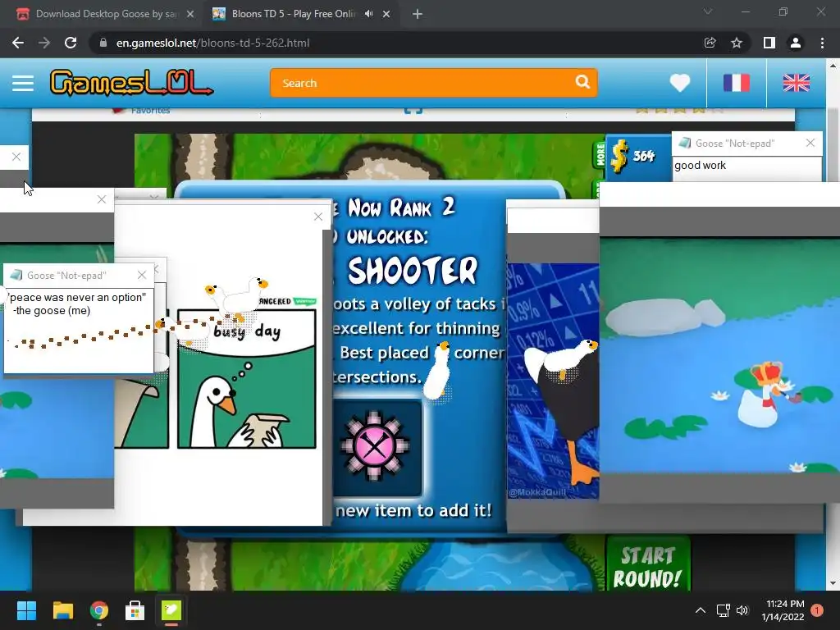Close "peace was never an option" Not-epad
Image resolution: width=840 pixels, height=630 pixels.
(141, 275)
